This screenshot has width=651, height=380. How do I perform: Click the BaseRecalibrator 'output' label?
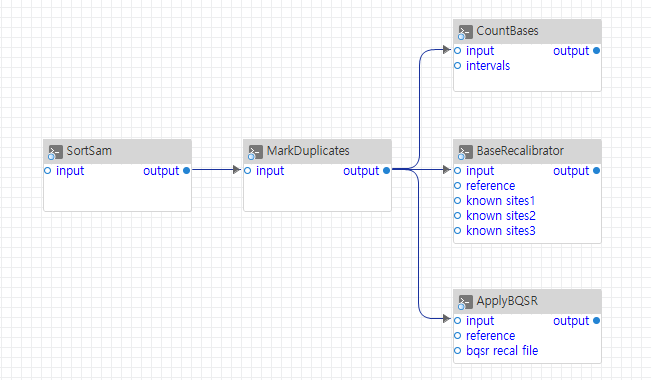(571, 171)
